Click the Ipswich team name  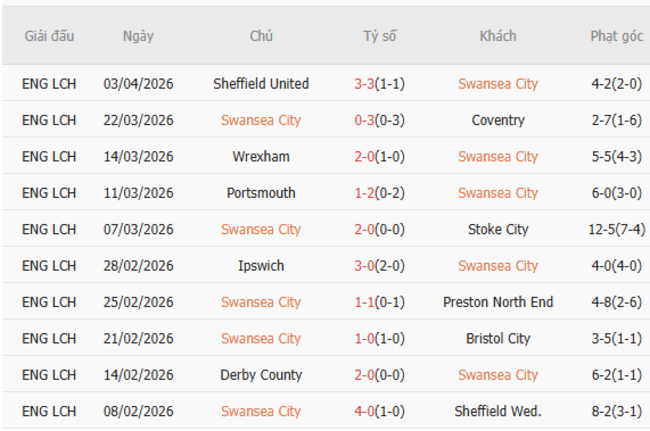click(261, 266)
